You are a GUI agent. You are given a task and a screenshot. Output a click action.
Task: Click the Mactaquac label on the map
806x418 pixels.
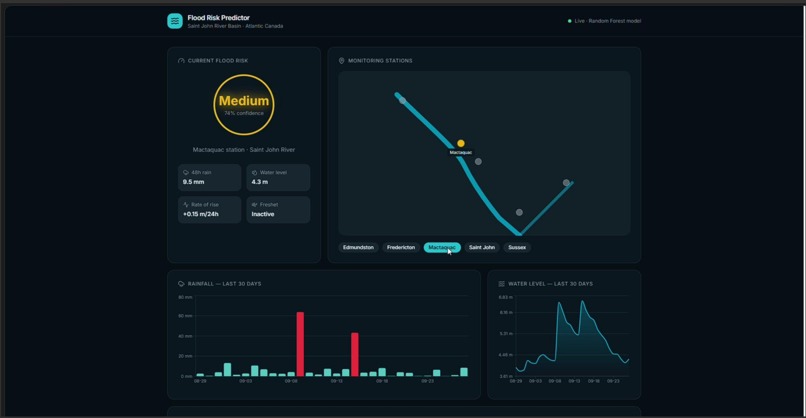461,153
